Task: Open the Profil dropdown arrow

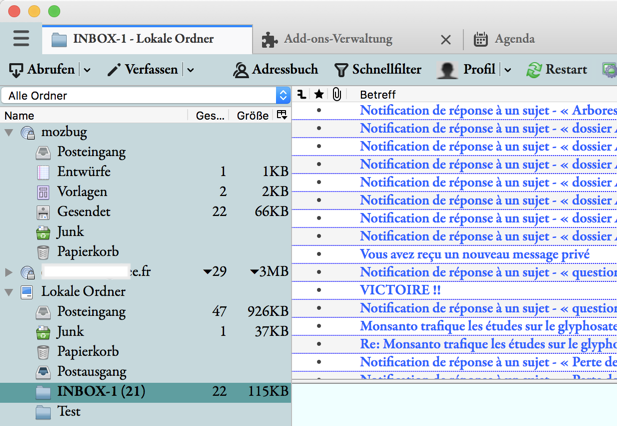Action: 507,70
